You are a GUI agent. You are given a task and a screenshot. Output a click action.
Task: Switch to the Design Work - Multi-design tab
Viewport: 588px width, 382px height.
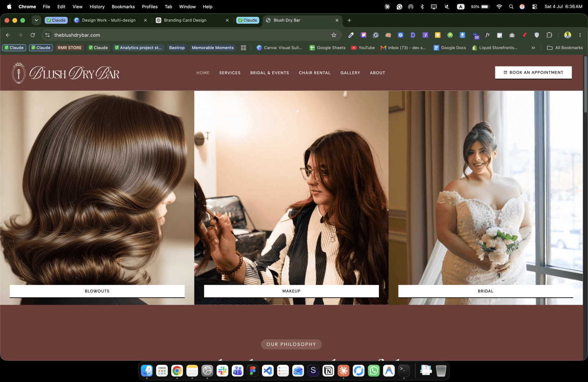click(109, 20)
